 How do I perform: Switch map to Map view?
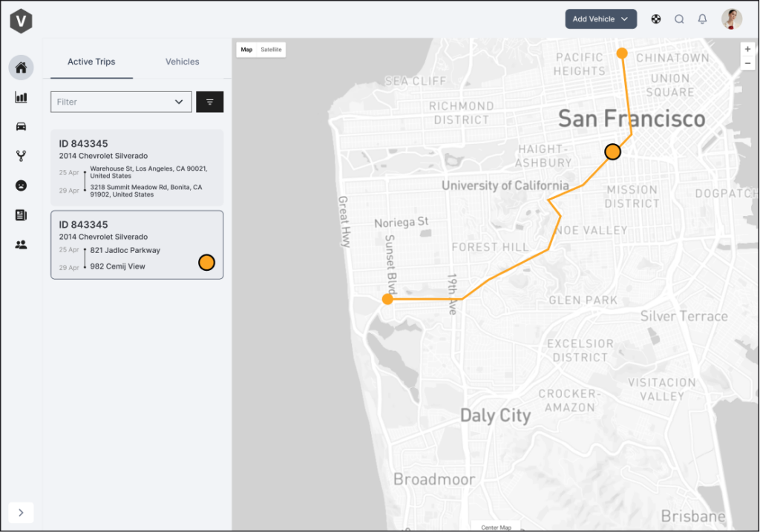[x=246, y=50]
